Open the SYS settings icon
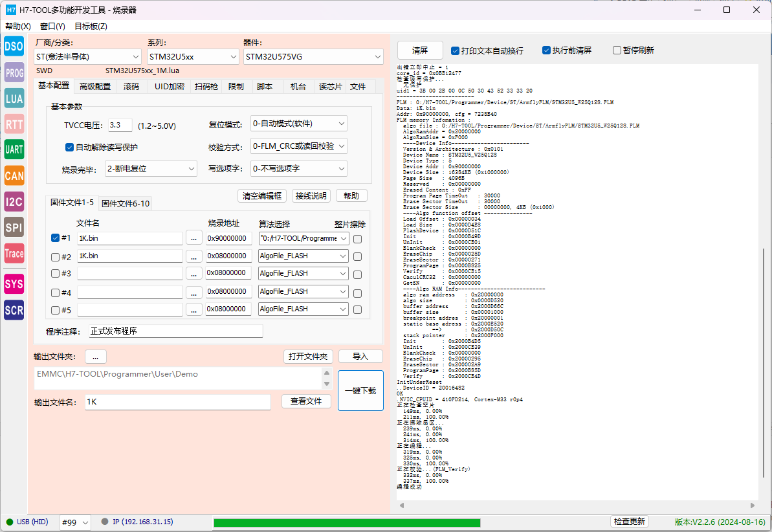Screen dimensions: 772x532 [x=14, y=284]
